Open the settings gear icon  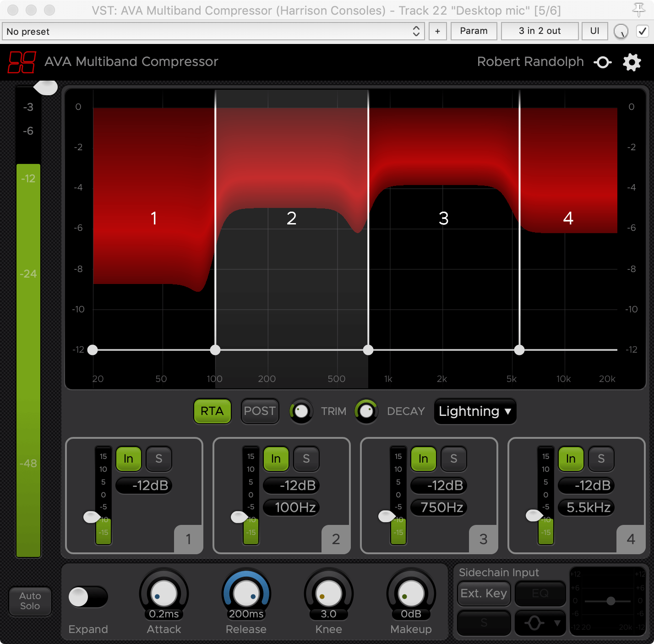pos(632,62)
